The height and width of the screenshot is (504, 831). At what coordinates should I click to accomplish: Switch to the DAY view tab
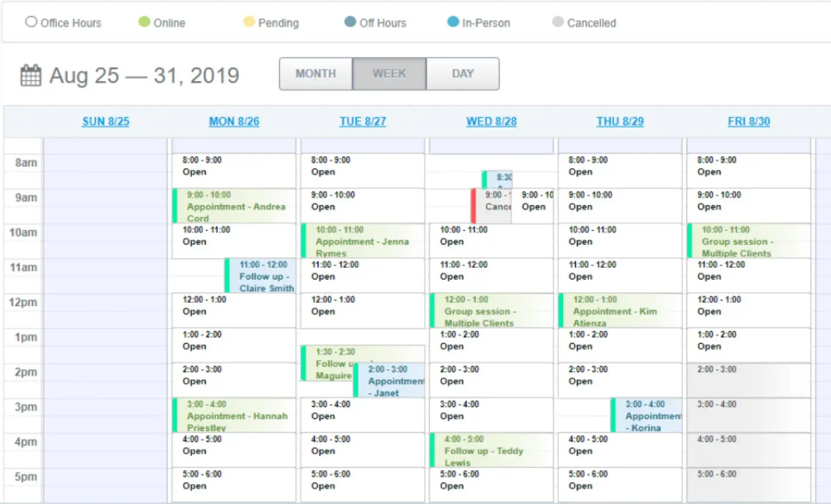tap(463, 74)
